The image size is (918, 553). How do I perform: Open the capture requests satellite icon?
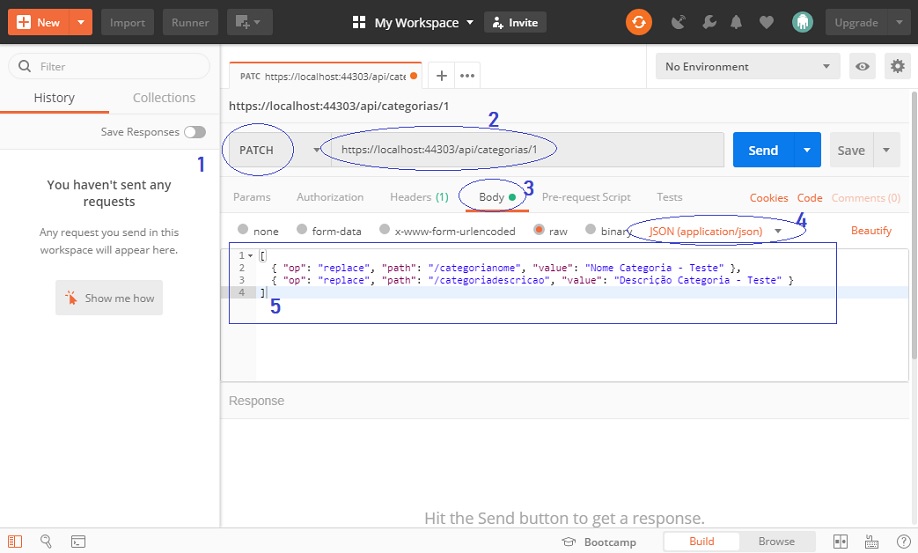(678, 22)
